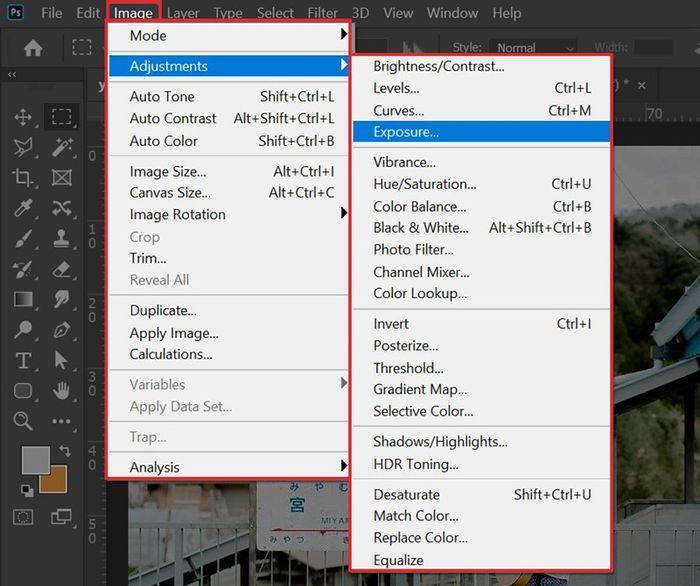Select the Brush tool

tap(23, 238)
